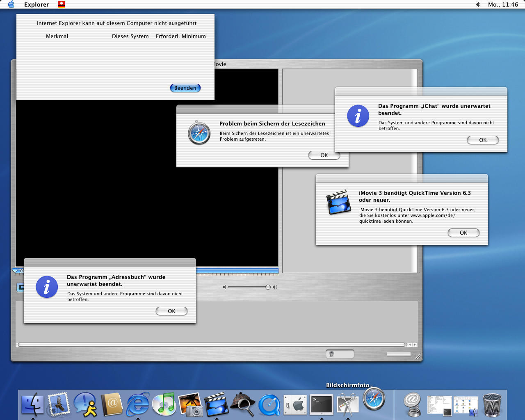Click iMovie clip viewer mode button
Viewport: 525px width, 420px height.
tap(21, 288)
